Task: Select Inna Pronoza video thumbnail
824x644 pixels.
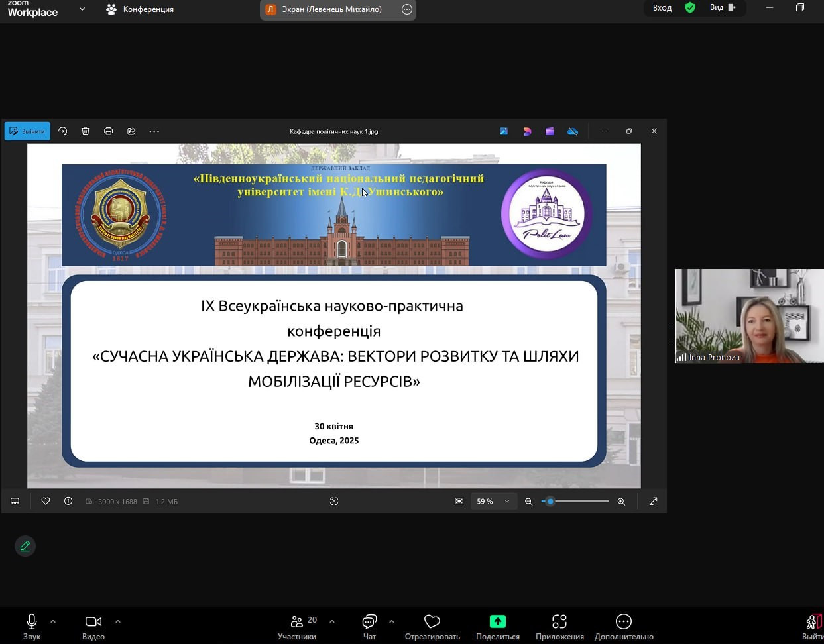Action: (749, 316)
